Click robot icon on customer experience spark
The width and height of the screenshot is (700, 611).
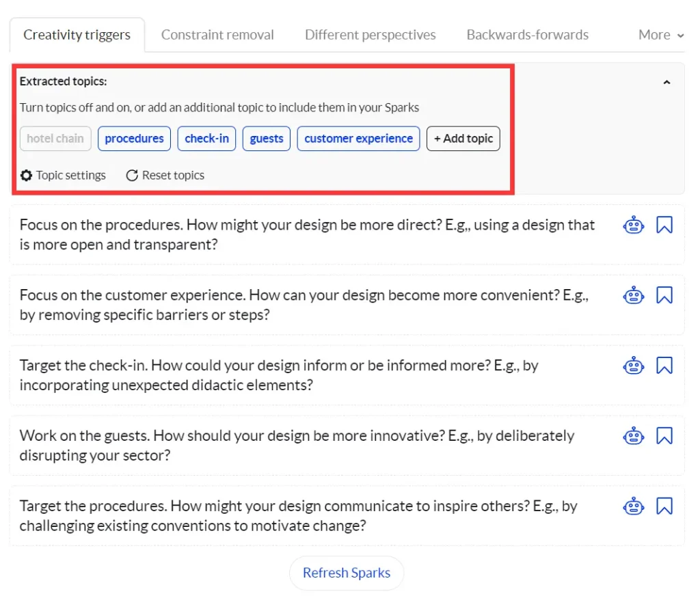click(634, 295)
